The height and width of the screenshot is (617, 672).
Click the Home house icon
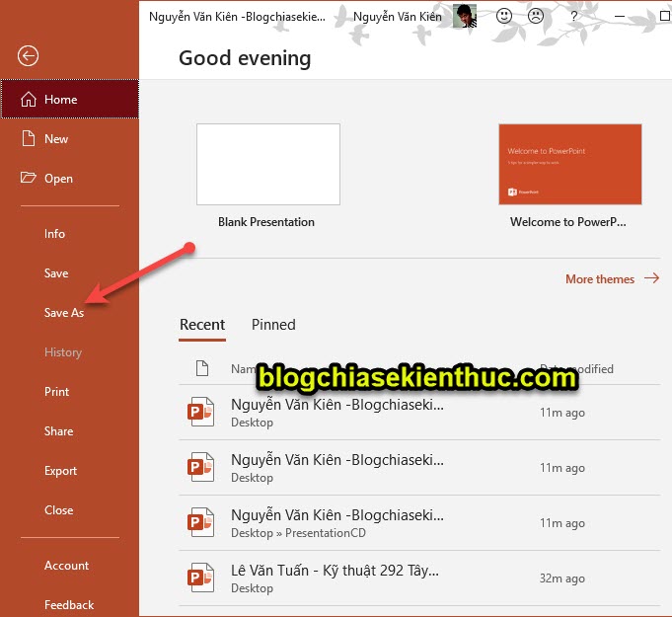(x=29, y=99)
